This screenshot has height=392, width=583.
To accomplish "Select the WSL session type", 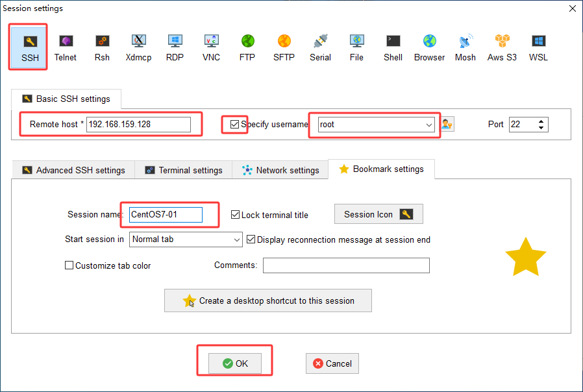I will [538, 48].
